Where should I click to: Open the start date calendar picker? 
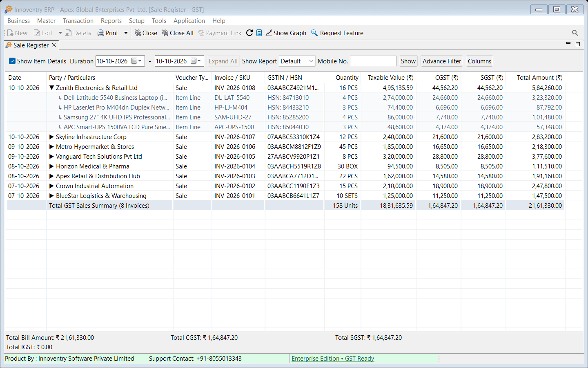(x=136, y=61)
